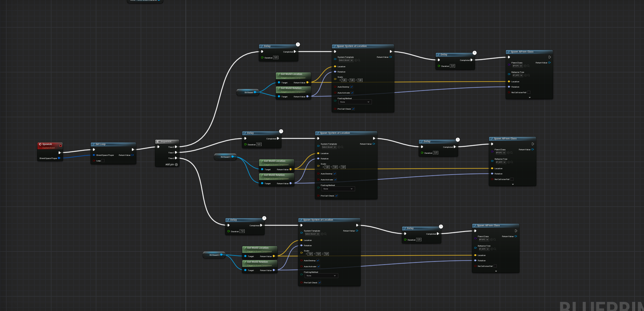The width and height of the screenshot is (644, 311).
Task: Disable Pre Cull Check after the 3,0 Delay
Action: (353, 109)
